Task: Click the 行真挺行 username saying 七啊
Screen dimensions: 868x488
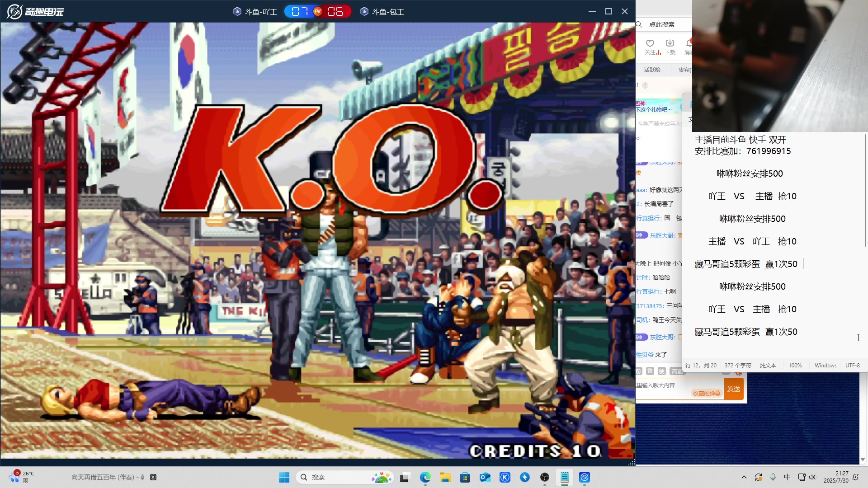Action: point(649,292)
